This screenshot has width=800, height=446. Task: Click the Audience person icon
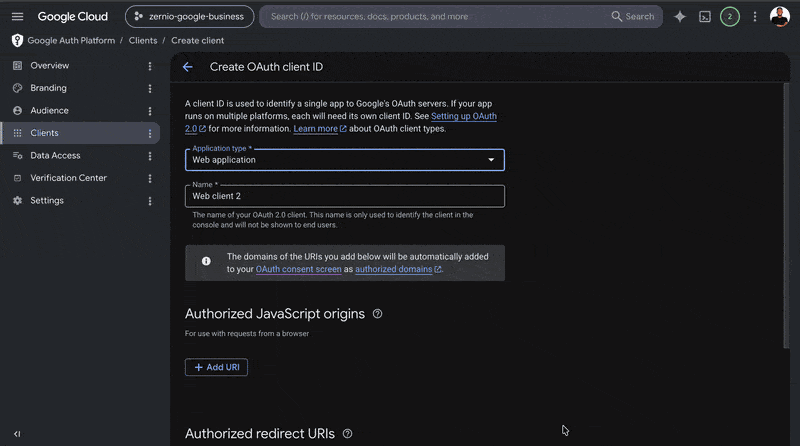(x=17, y=110)
